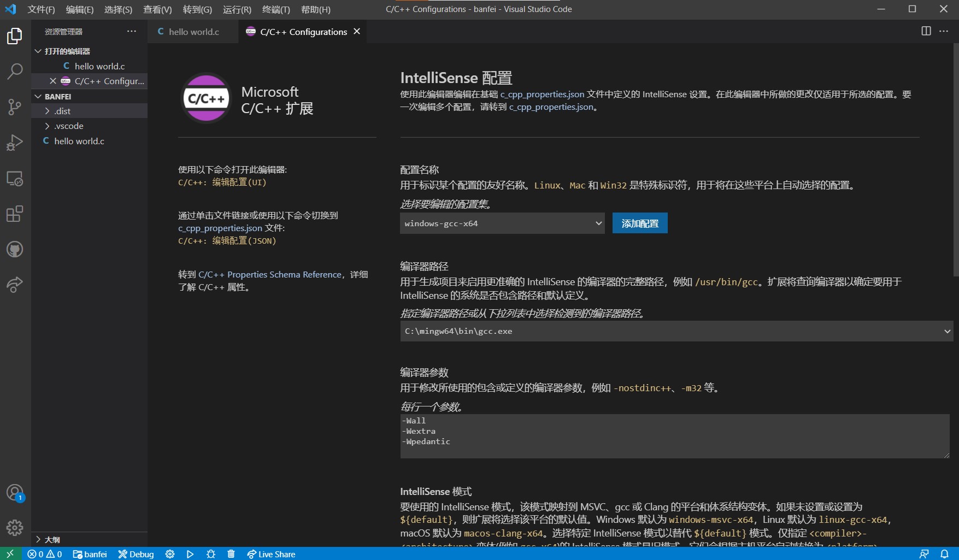Click the feedback icon in status bar
Image resolution: width=959 pixels, height=560 pixels.
click(924, 554)
